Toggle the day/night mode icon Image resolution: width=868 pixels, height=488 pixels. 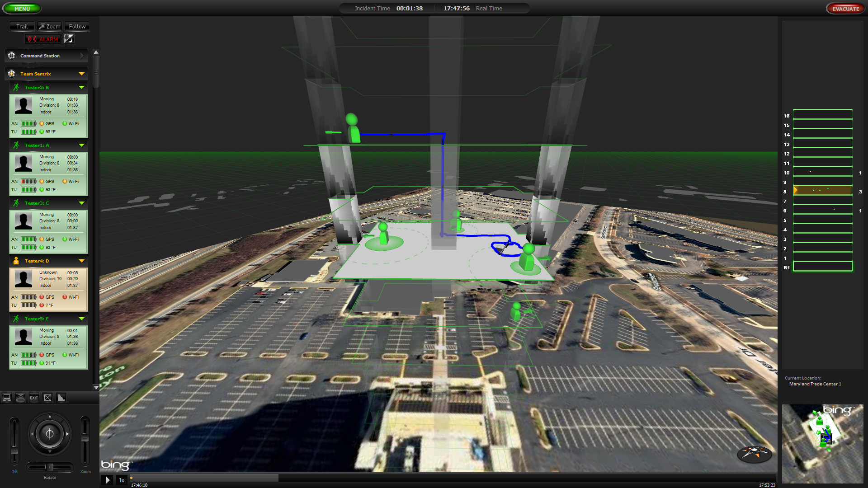pyautogui.click(x=68, y=39)
